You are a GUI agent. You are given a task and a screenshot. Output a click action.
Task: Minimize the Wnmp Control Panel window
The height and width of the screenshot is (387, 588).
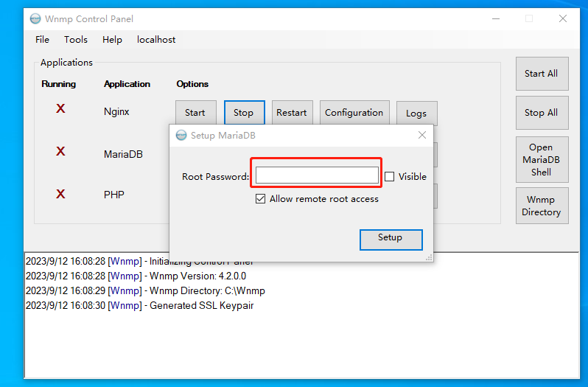coord(496,18)
